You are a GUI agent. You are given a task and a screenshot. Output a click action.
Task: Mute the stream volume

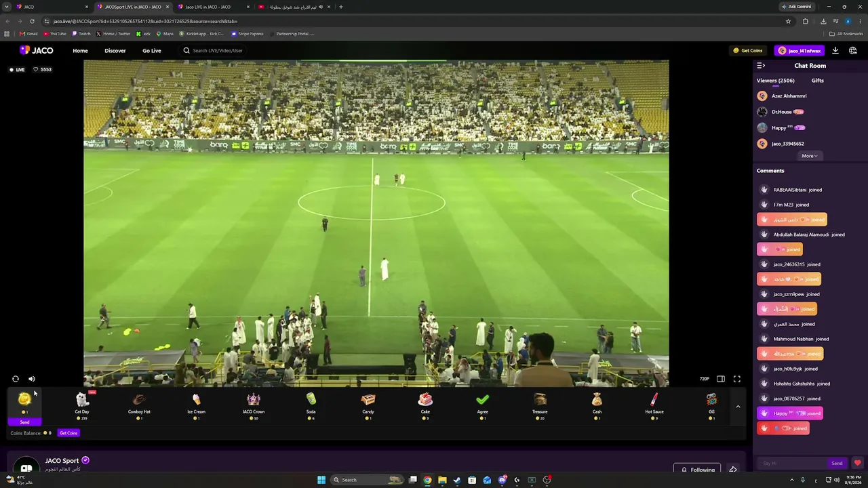(31, 379)
